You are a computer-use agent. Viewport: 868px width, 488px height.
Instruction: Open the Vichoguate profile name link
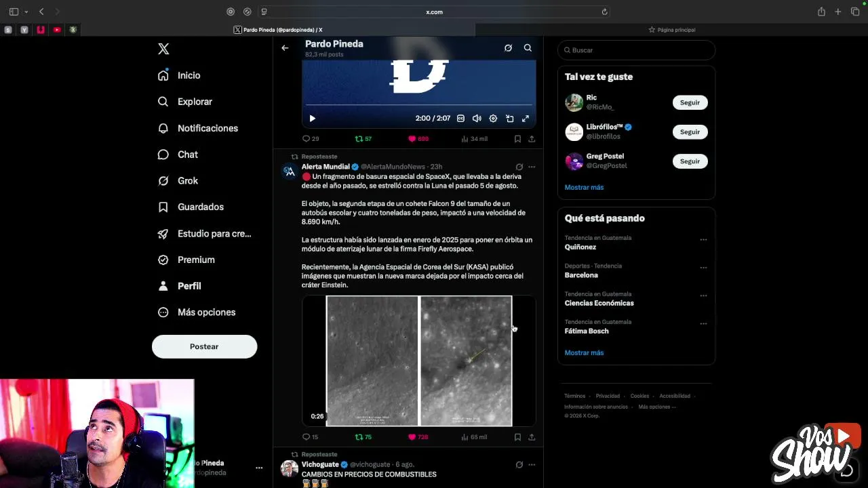point(320,465)
